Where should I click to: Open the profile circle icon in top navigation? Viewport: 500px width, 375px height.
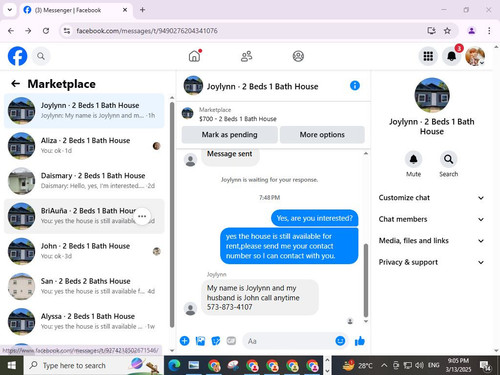point(298,56)
